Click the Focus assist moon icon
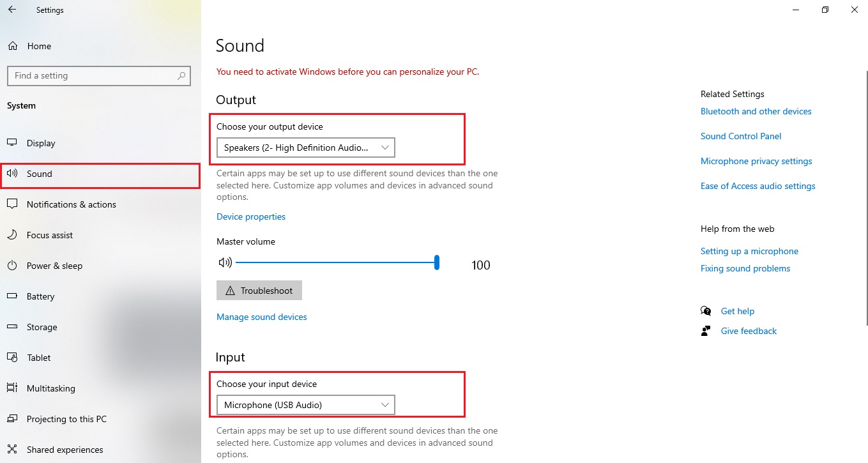The image size is (868, 463). click(x=12, y=235)
